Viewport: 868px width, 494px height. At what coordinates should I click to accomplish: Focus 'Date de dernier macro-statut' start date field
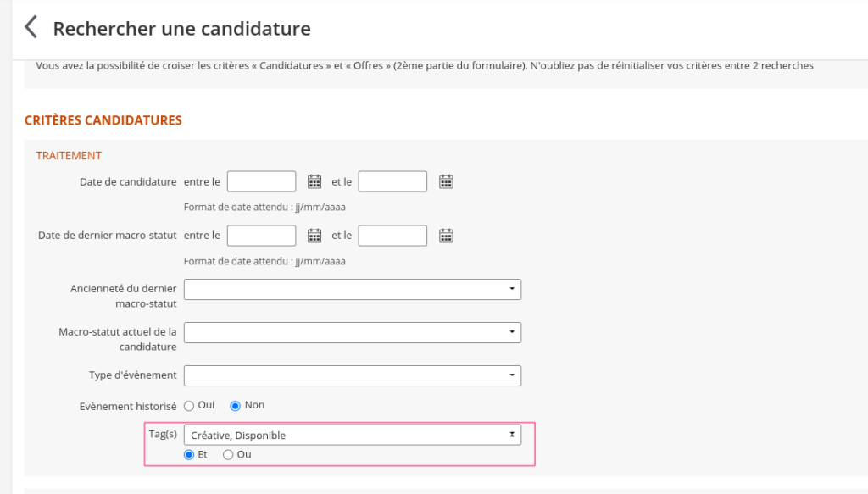tap(261, 236)
